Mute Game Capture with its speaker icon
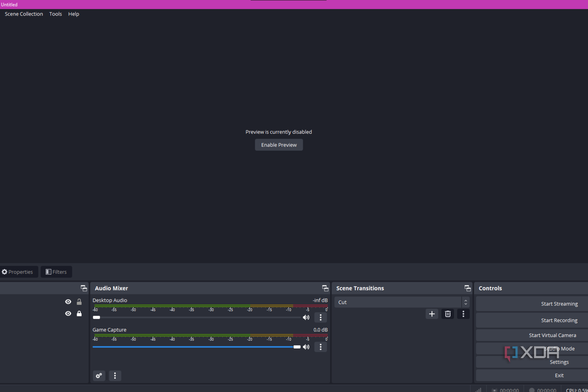588x392 pixels. click(x=306, y=347)
